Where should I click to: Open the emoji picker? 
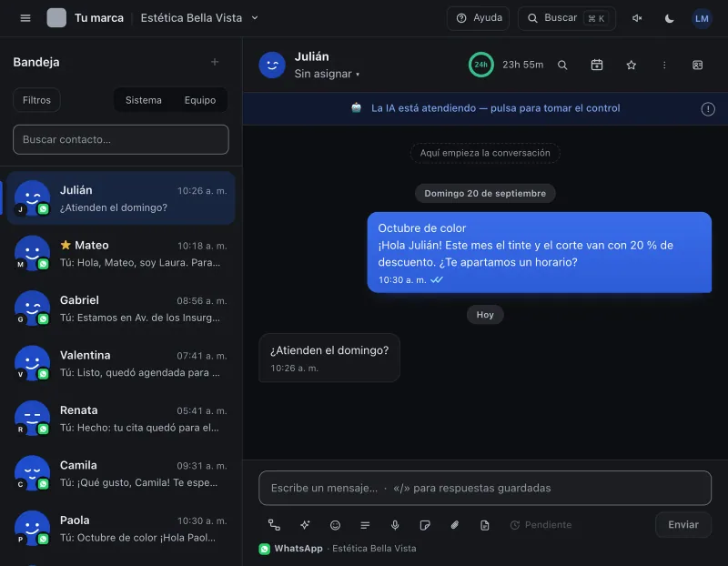[335, 525]
